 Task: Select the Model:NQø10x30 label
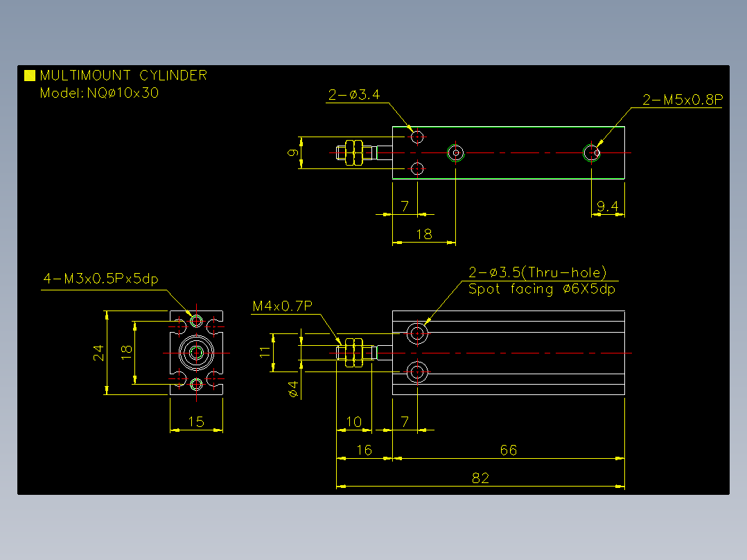(x=99, y=92)
